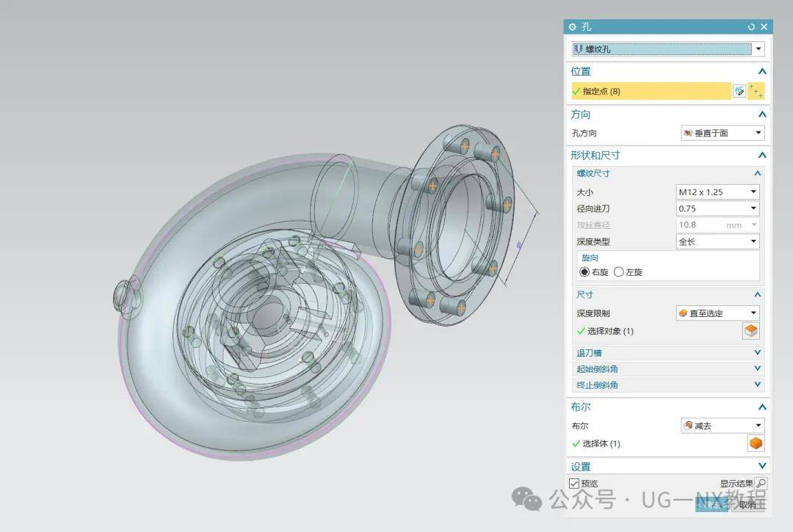Click the 取消 cancel button

(x=748, y=504)
